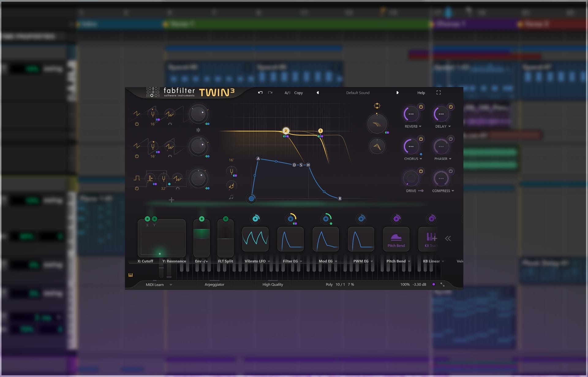
Task: Click the Filter EG envelope thumbnail
Action: [290, 239]
